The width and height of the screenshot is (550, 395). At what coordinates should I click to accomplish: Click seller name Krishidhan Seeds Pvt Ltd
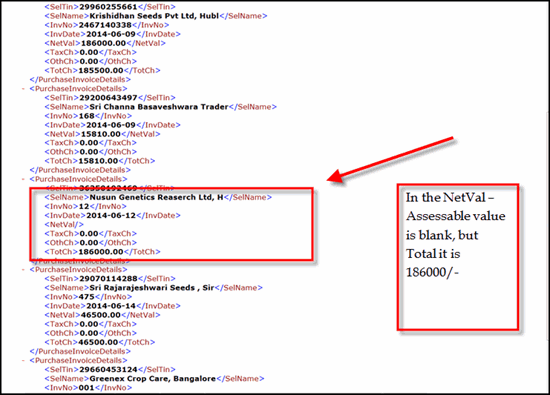pyautogui.click(x=154, y=16)
